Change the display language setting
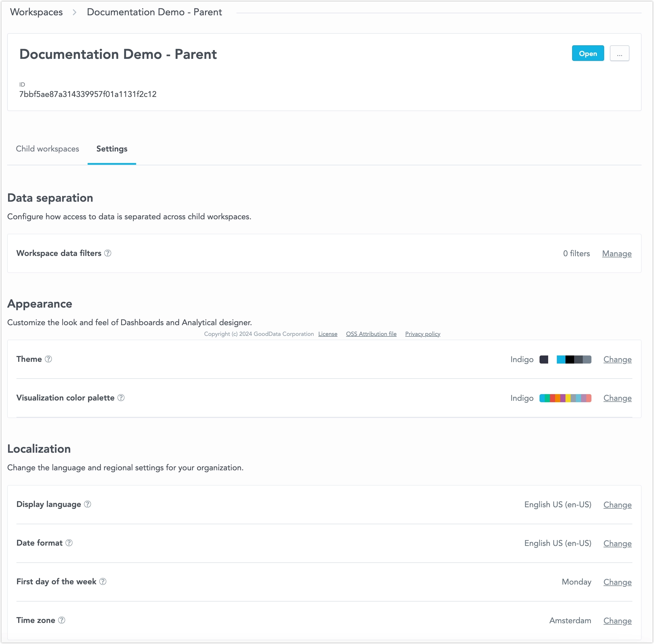 point(617,505)
